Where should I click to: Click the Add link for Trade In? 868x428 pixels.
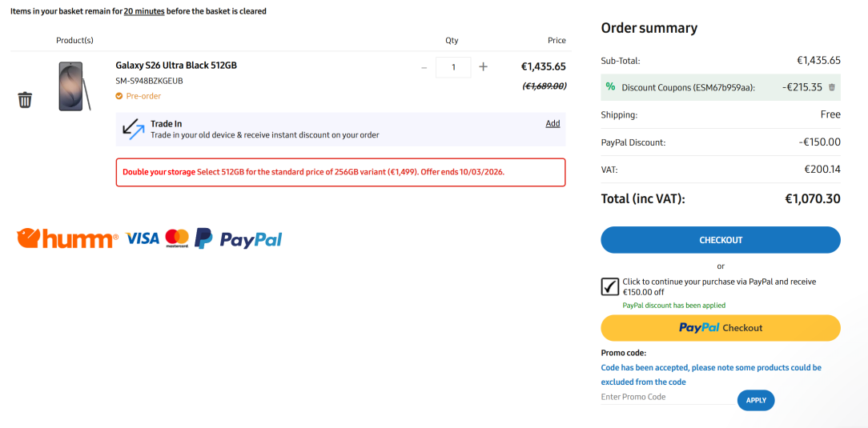tap(553, 123)
